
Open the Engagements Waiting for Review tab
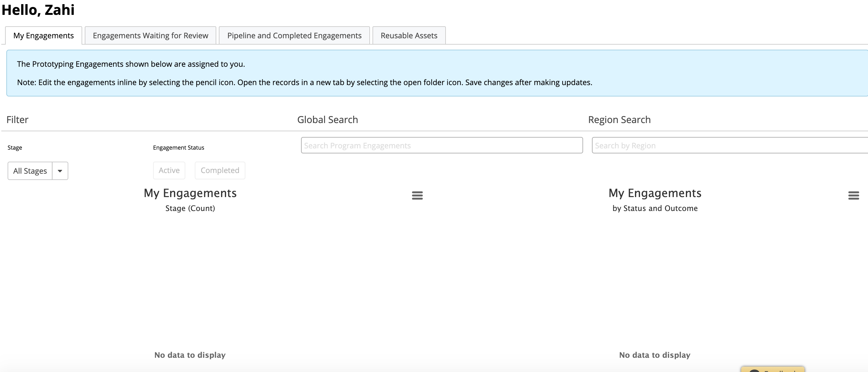pos(150,35)
